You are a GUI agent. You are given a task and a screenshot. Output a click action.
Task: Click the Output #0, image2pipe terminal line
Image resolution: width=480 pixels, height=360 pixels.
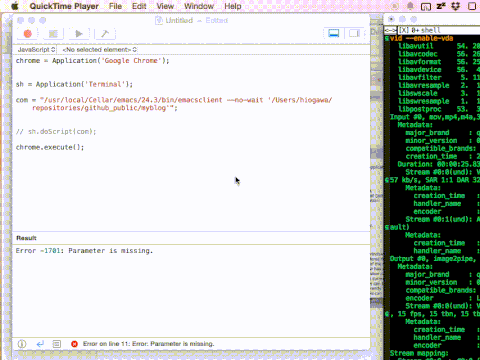point(434,259)
